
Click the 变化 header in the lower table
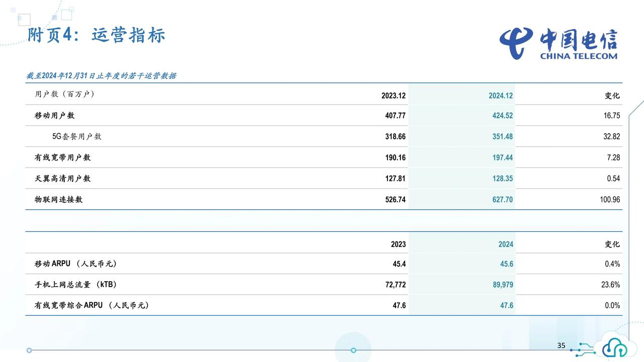coord(612,244)
